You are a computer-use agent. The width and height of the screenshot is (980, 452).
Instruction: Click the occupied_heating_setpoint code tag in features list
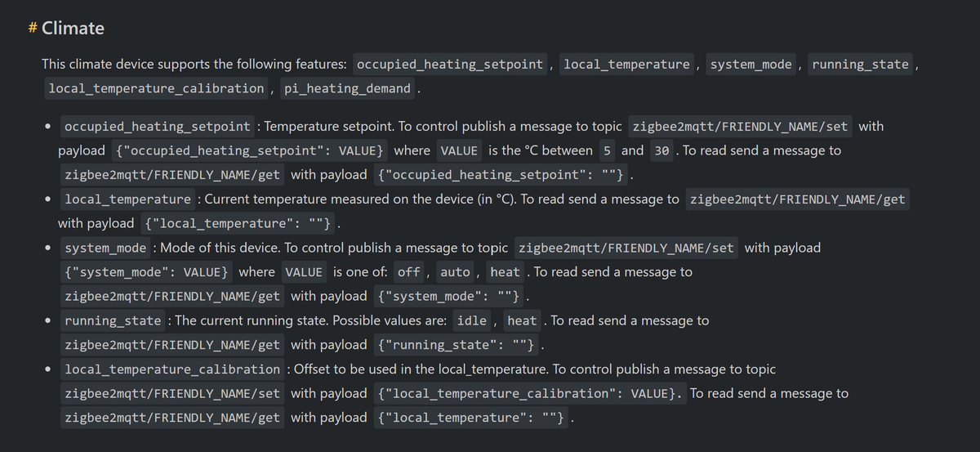[x=450, y=64]
